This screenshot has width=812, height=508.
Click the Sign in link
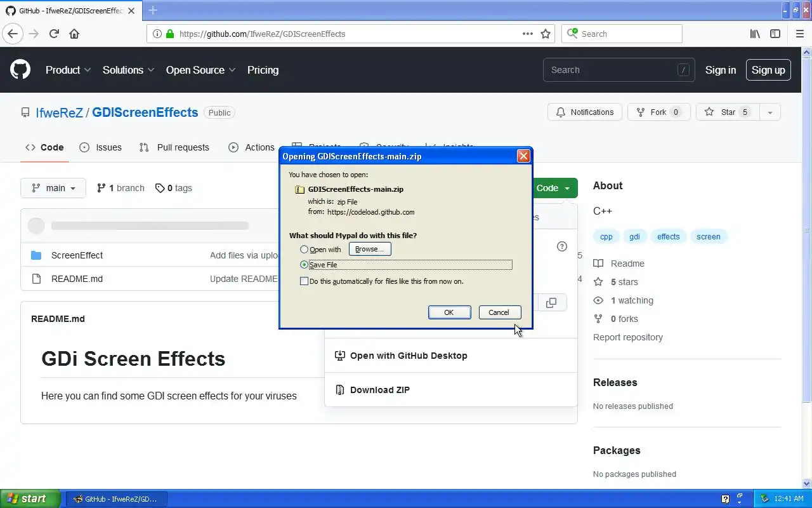pyautogui.click(x=721, y=70)
